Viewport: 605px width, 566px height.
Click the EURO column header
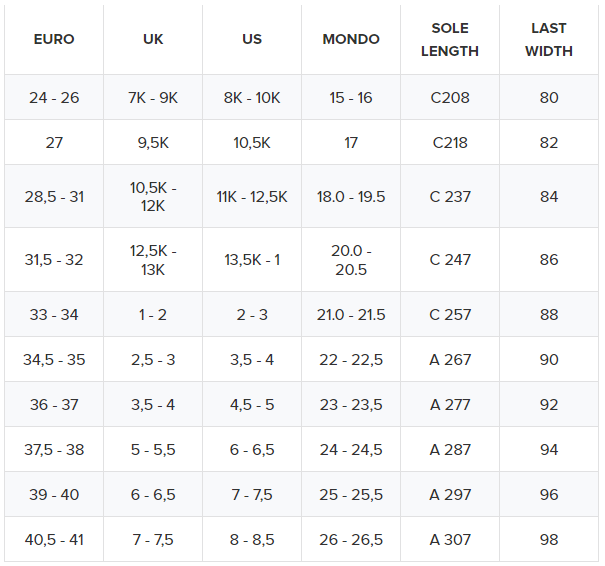coord(54,40)
